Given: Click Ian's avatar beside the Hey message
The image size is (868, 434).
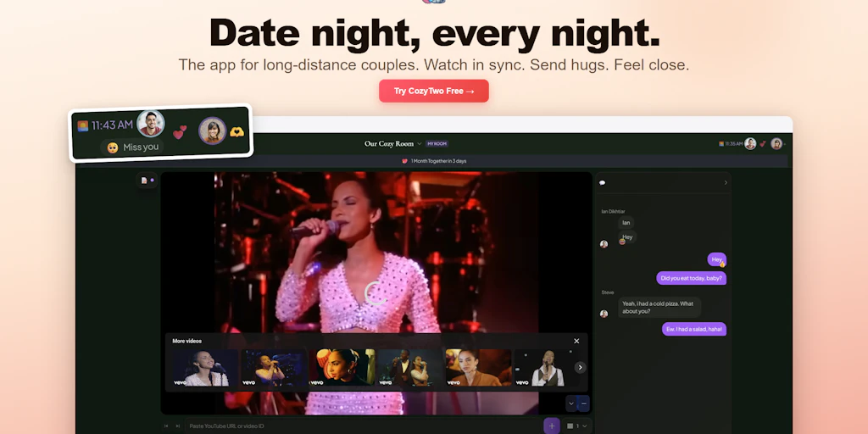Looking at the screenshot, I should click(x=604, y=244).
